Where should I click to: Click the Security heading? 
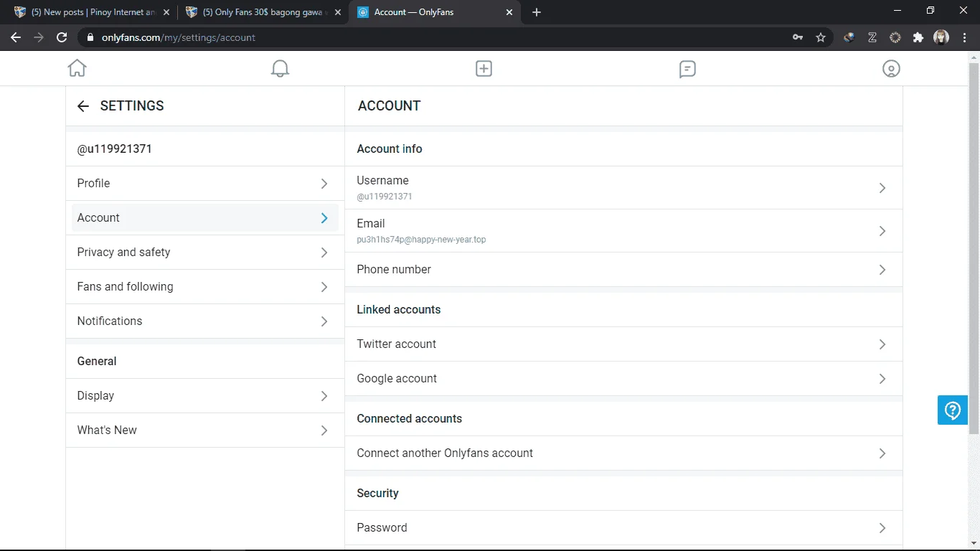coord(377,494)
